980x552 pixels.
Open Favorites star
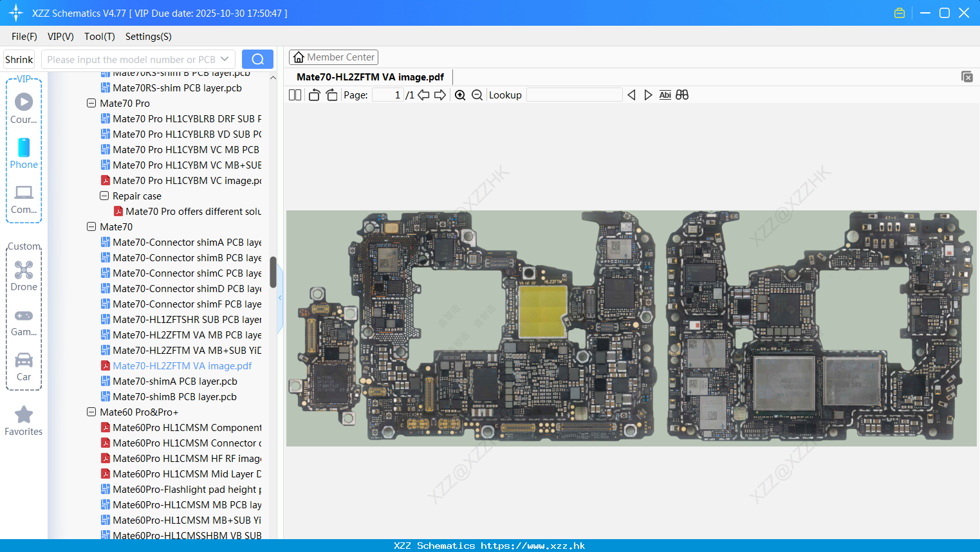click(24, 421)
